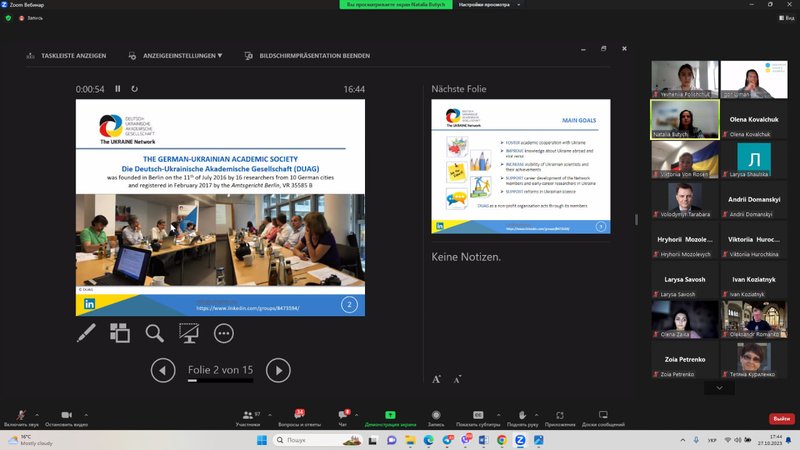Open Windows Start menu

tap(262, 440)
